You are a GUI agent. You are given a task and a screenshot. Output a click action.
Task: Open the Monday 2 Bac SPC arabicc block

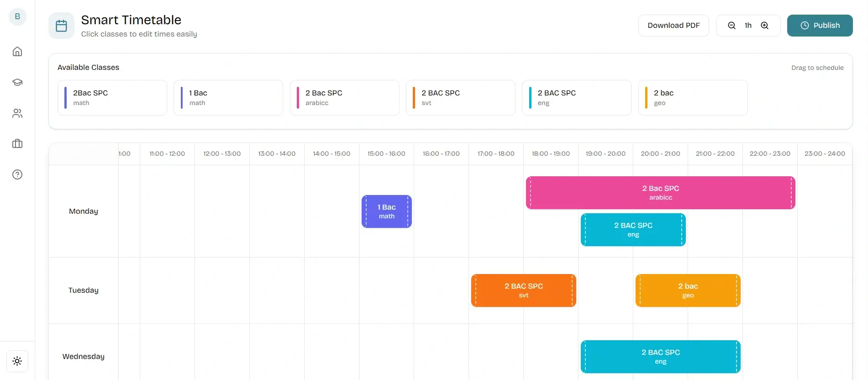[x=660, y=193]
